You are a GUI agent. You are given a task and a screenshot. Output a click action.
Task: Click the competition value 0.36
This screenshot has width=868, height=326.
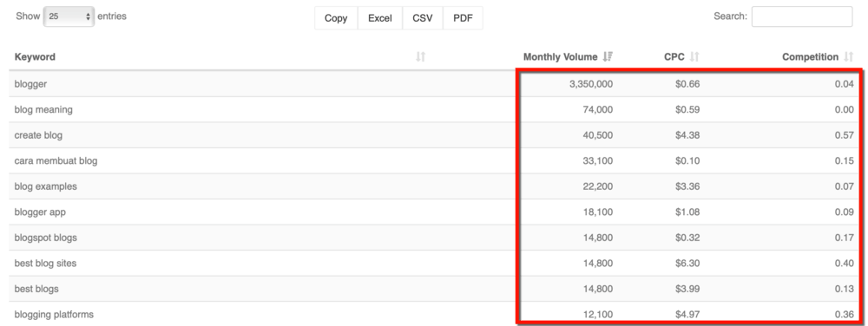tap(845, 315)
